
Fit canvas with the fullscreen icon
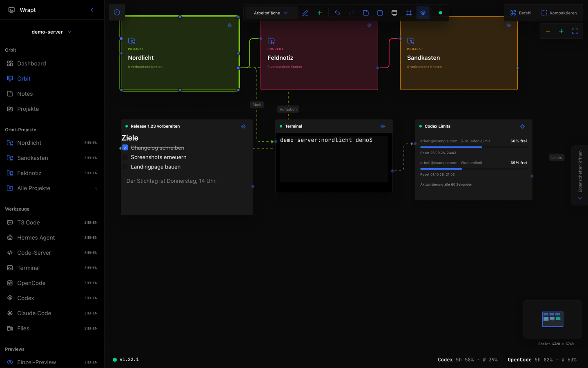[575, 31]
